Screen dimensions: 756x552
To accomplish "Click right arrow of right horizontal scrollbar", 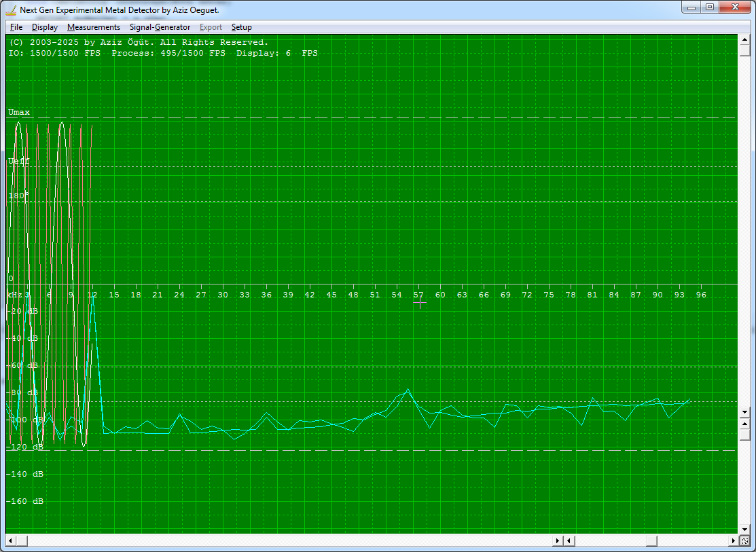I will [x=734, y=541].
